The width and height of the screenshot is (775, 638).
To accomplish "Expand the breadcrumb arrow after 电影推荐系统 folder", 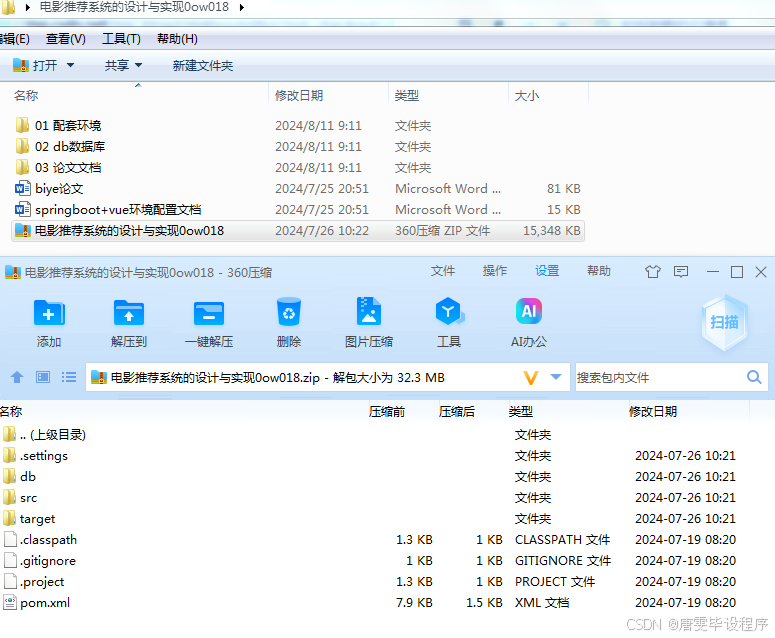I will [x=242, y=7].
